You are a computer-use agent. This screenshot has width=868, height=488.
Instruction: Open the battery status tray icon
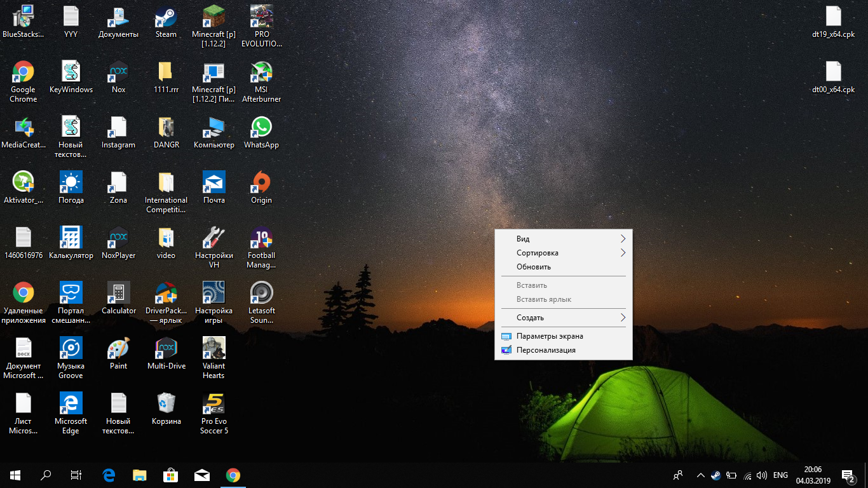click(731, 475)
